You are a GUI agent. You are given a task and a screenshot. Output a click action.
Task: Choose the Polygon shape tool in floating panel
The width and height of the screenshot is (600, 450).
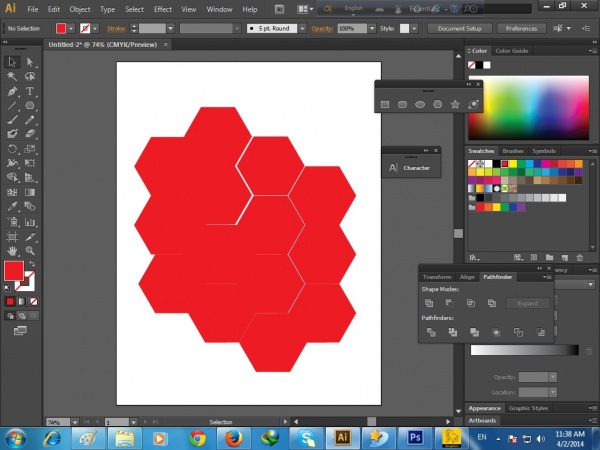[438, 104]
